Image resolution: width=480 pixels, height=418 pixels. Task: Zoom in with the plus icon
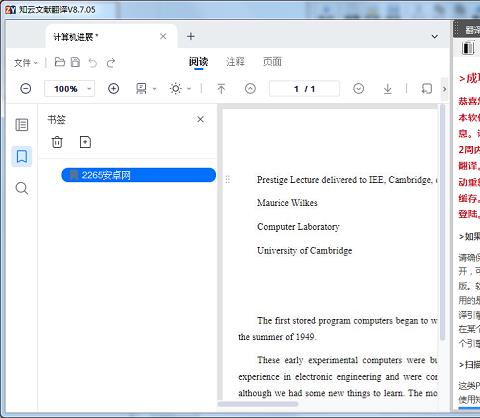tap(114, 89)
